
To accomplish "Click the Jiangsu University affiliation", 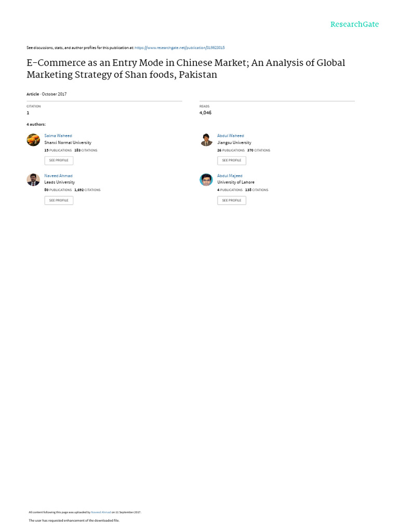I will (x=234, y=142).
